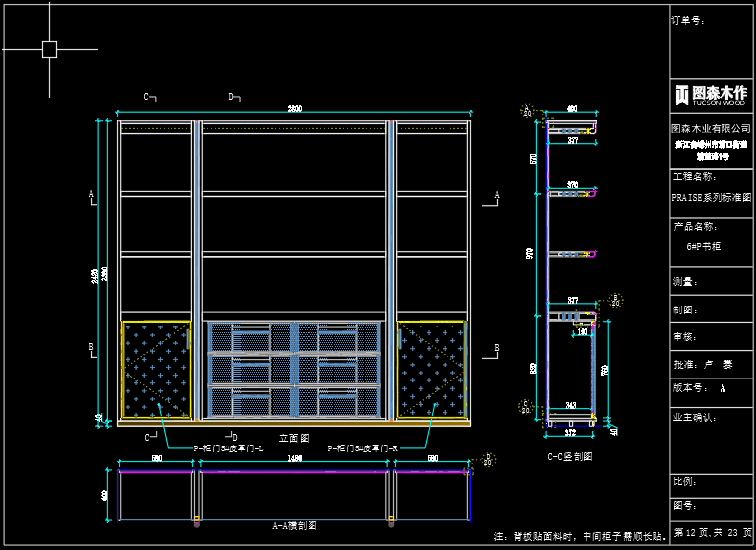Image resolution: width=756 pixels, height=550 pixels.
Task: Click the top C section cut marker
Action: click(150, 98)
